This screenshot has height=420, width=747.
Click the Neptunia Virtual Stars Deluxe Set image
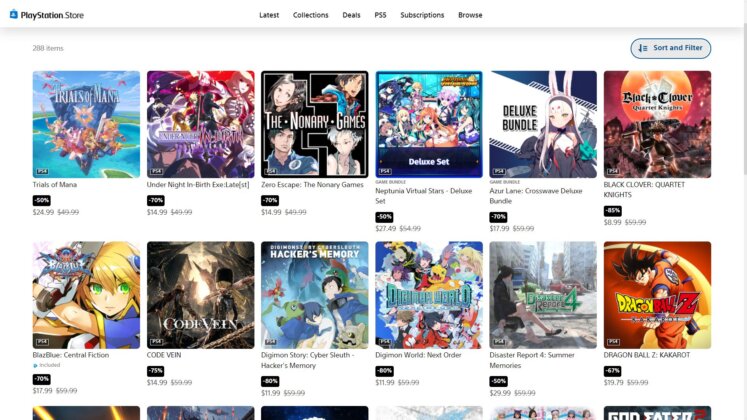click(428, 124)
